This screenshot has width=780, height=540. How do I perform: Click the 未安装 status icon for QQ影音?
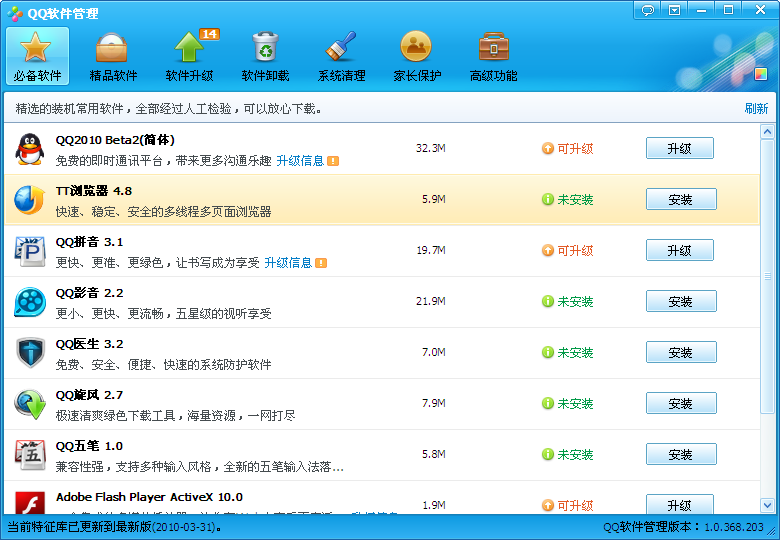pyautogui.click(x=548, y=301)
